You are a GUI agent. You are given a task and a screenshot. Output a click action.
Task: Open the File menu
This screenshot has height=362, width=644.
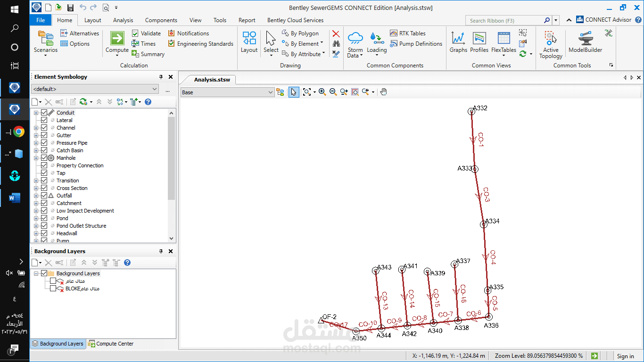(x=41, y=20)
